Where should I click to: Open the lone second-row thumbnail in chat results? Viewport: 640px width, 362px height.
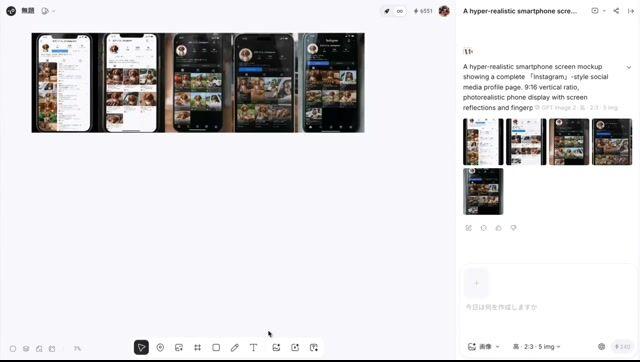483,191
